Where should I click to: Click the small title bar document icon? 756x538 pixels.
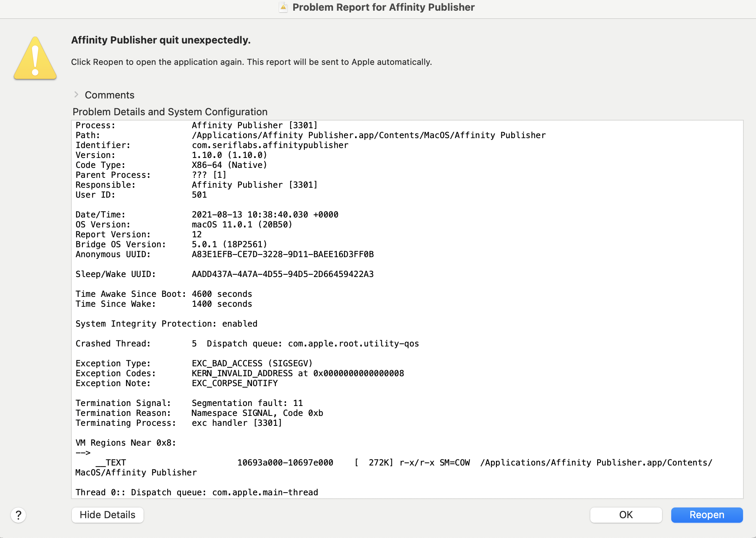283,7
